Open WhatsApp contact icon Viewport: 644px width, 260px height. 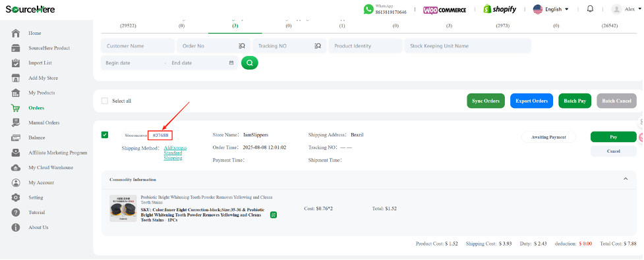368,9
